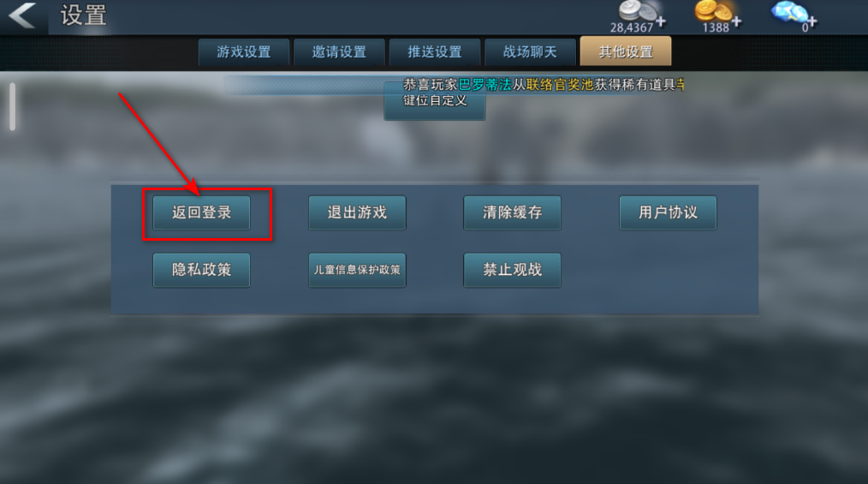The width and height of the screenshot is (868, 484).
Task: Click 清除缓存 to clear cache
Action: coord(512,212)
